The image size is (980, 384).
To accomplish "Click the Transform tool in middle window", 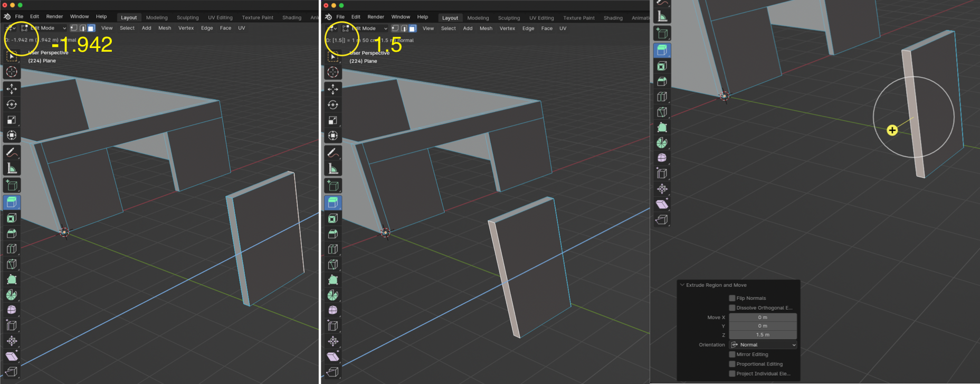I will click(x=333, y=136).
